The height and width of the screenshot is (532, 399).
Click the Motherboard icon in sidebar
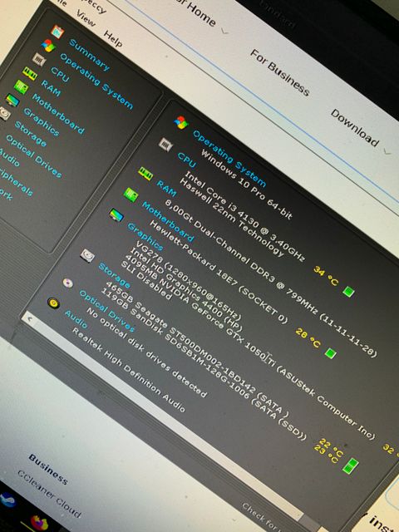pyautogui.click(x=21, y=86)
